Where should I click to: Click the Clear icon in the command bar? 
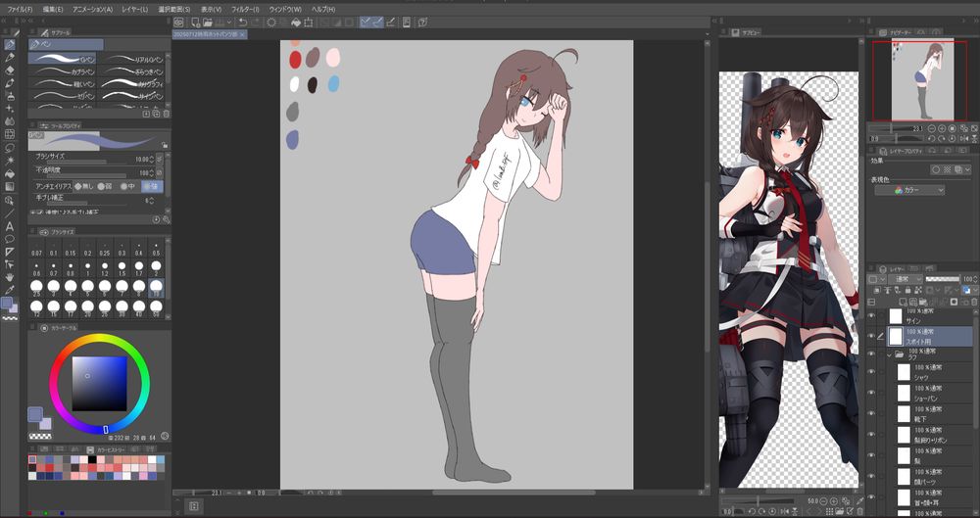[271, 23]
